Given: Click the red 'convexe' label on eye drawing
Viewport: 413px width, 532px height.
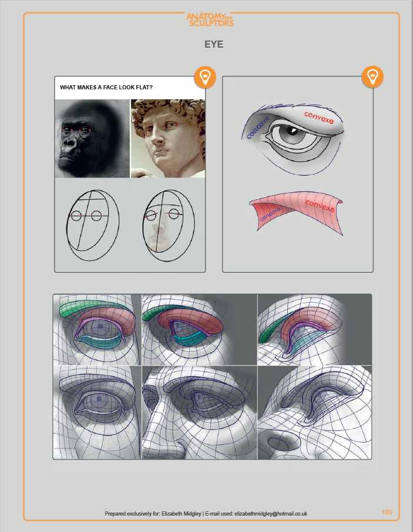Looking at the screenshot, I should click(x=319, y=118).
